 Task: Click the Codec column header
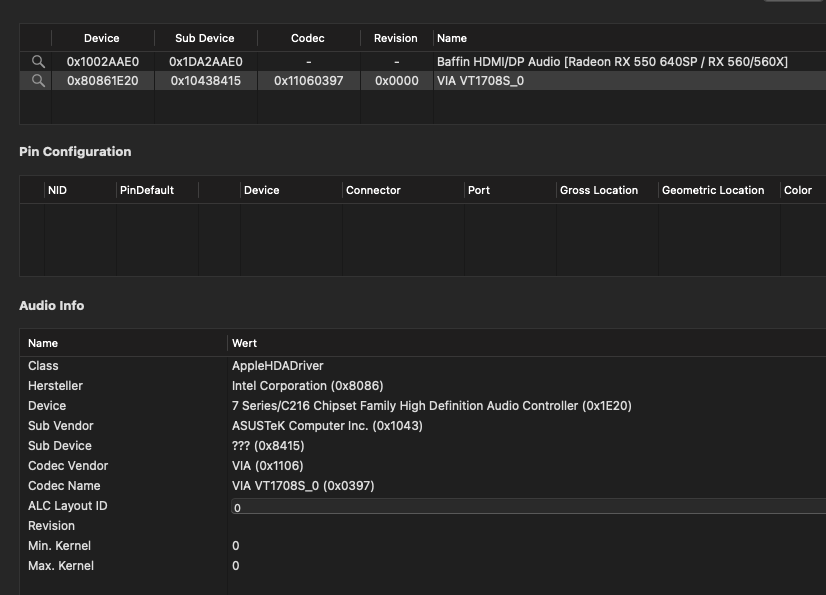click(x=308, y=38)
